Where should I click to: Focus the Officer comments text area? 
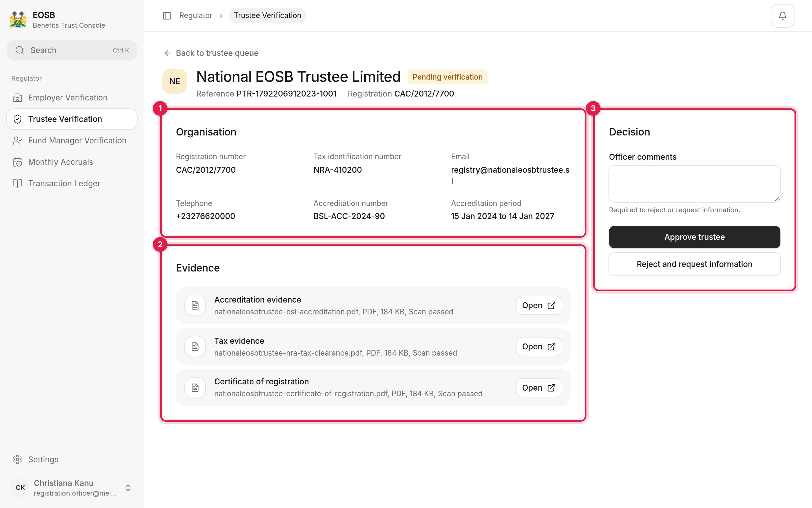[694, 184]
